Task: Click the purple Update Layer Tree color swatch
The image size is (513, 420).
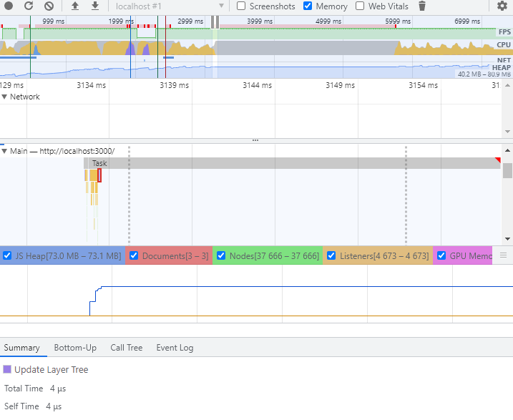Action: tap(7, 369)
